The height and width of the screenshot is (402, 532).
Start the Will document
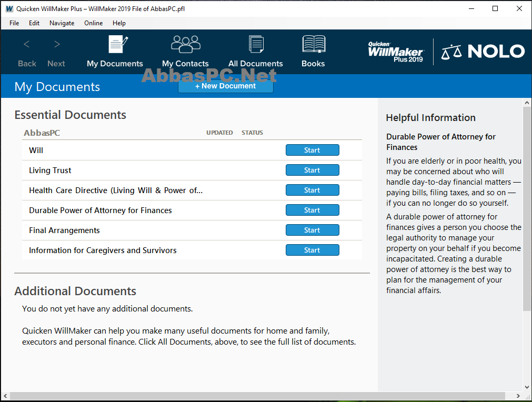click(312, 150)
